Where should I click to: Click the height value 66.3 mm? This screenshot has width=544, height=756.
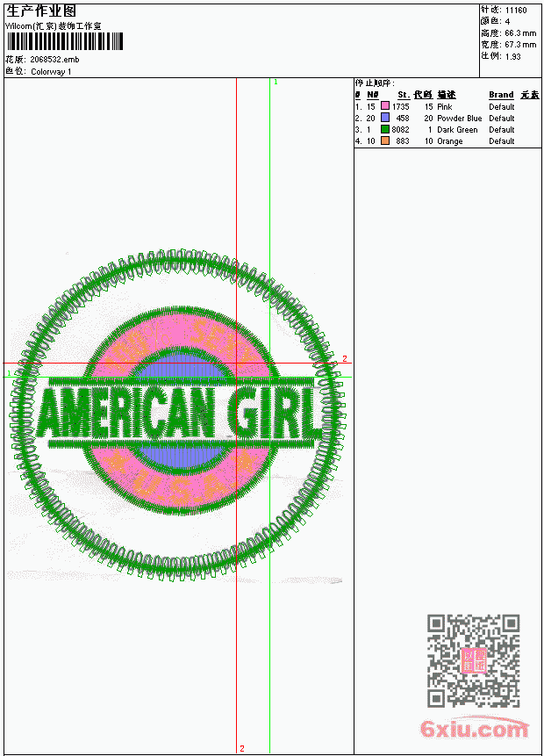pos(520,33)
